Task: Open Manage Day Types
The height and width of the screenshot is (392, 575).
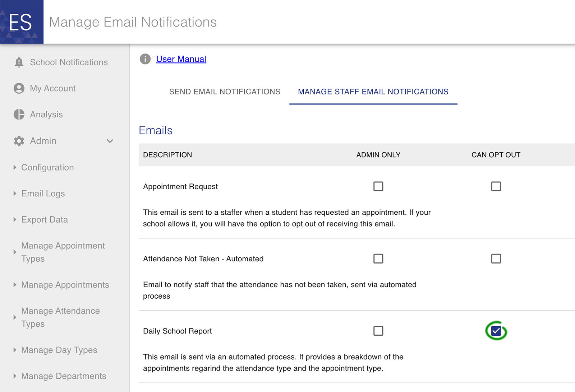Action: 59,350
